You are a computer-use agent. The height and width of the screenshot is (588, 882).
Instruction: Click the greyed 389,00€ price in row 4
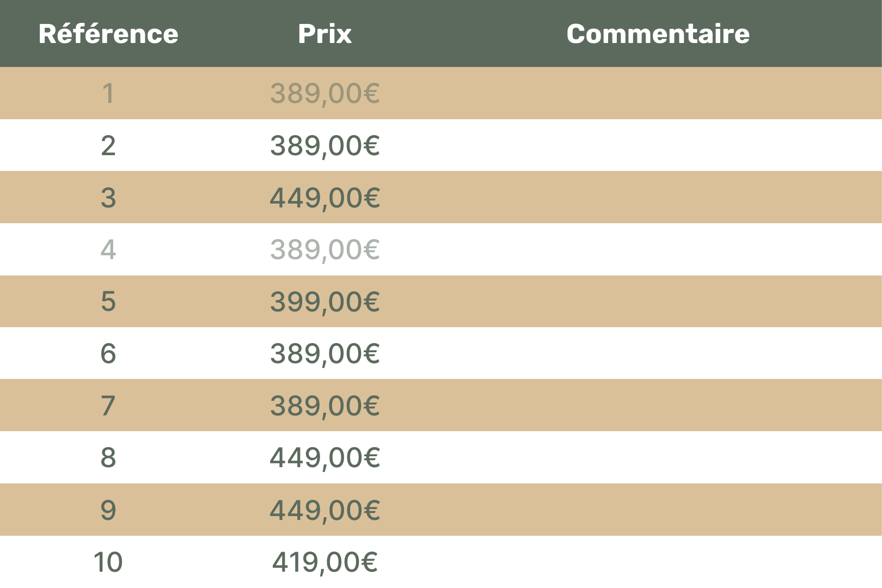324,249
